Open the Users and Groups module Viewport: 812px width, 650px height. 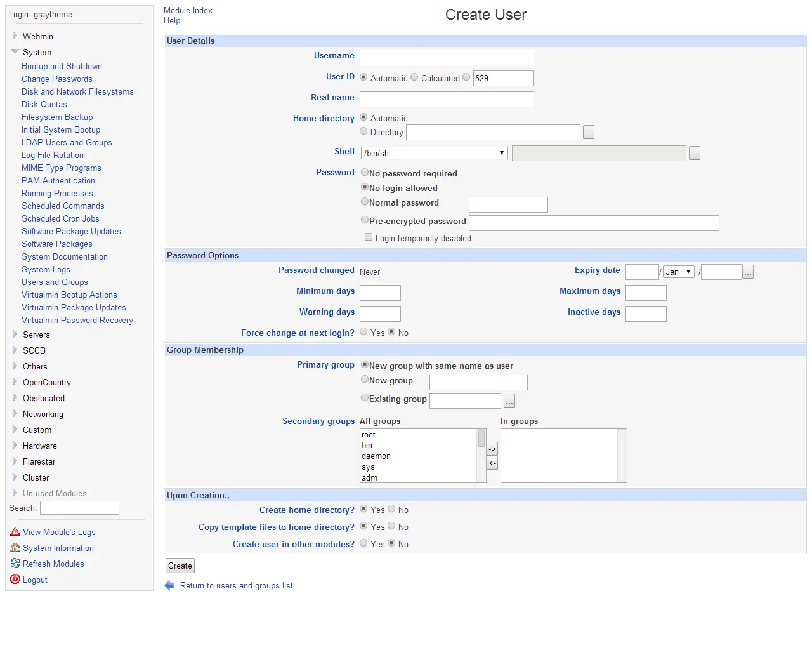pos(55,282)
